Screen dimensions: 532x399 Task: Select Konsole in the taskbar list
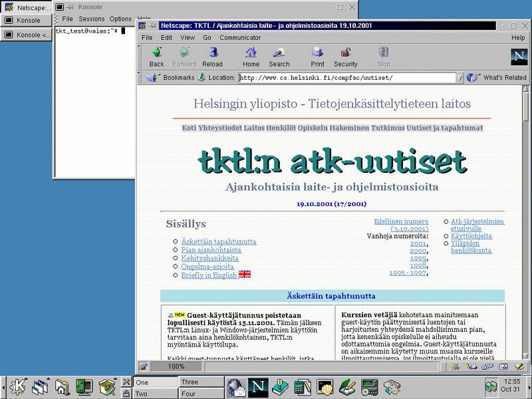[26, 21]
